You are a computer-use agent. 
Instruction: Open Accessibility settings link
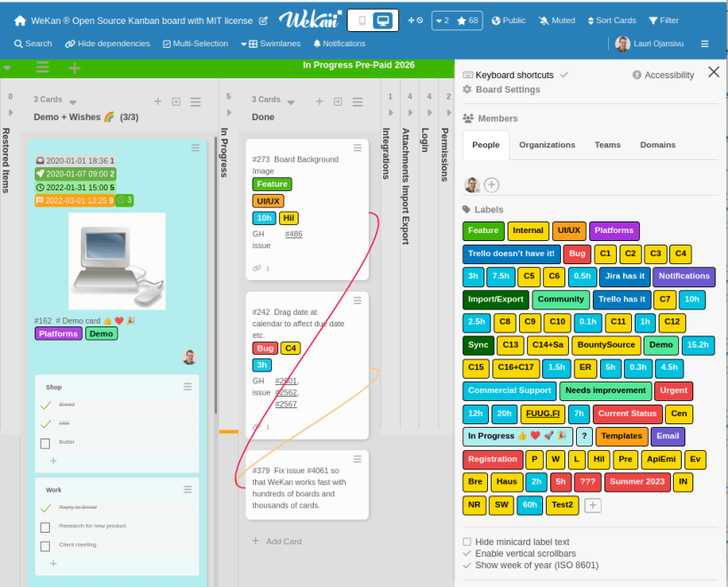click(x=663, y=75)
